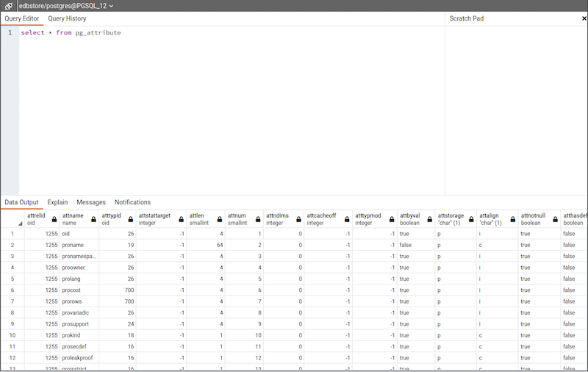588x372 pixels.
Task: Select row number 10 in the grid
Action: point(12,335)
